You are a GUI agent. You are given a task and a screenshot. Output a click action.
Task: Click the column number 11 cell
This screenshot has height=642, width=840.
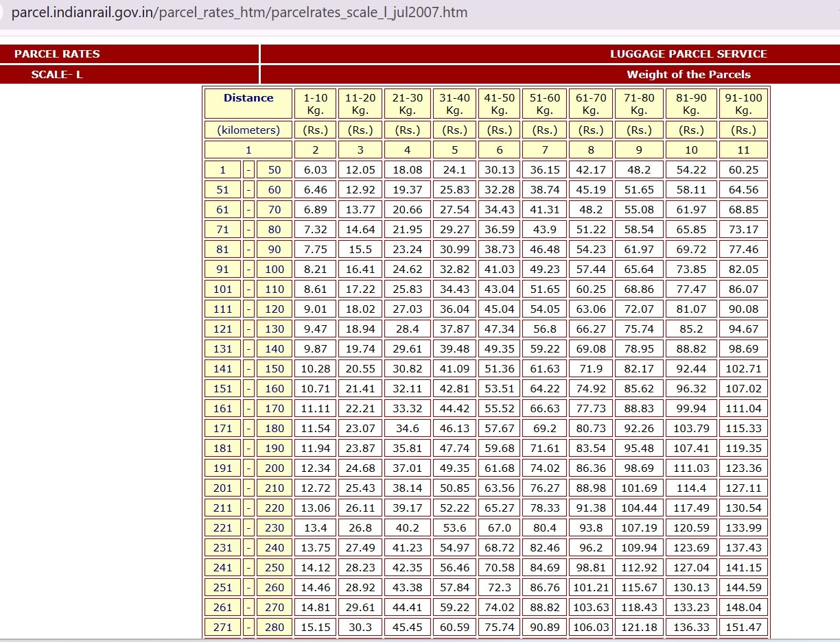coord(743,150)
